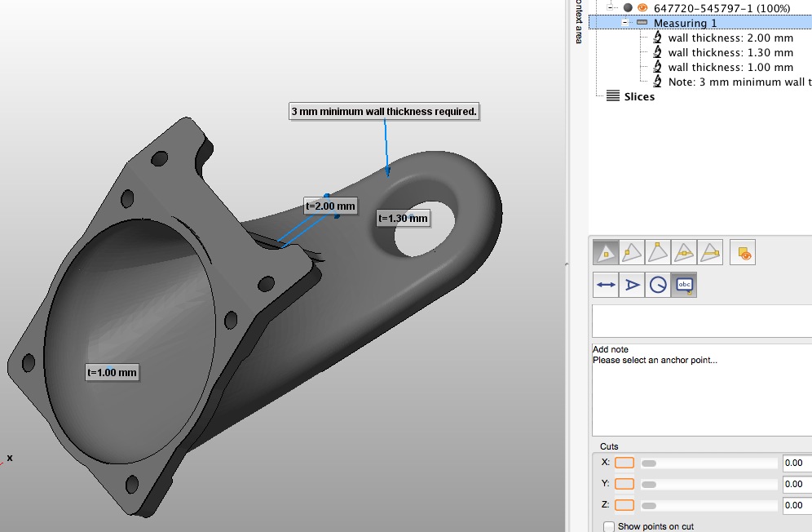Select the Slices item in tree
The image size is (812, 532).
pos(638,96)
